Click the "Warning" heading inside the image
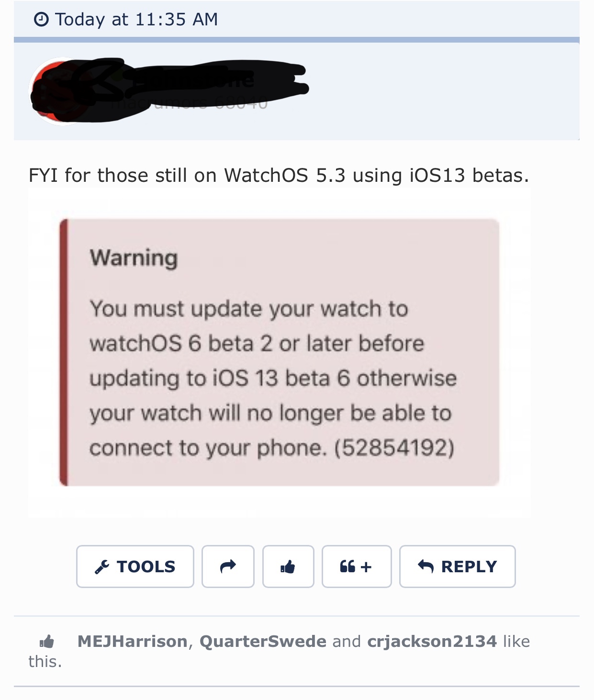 click(x=134, y=258)
